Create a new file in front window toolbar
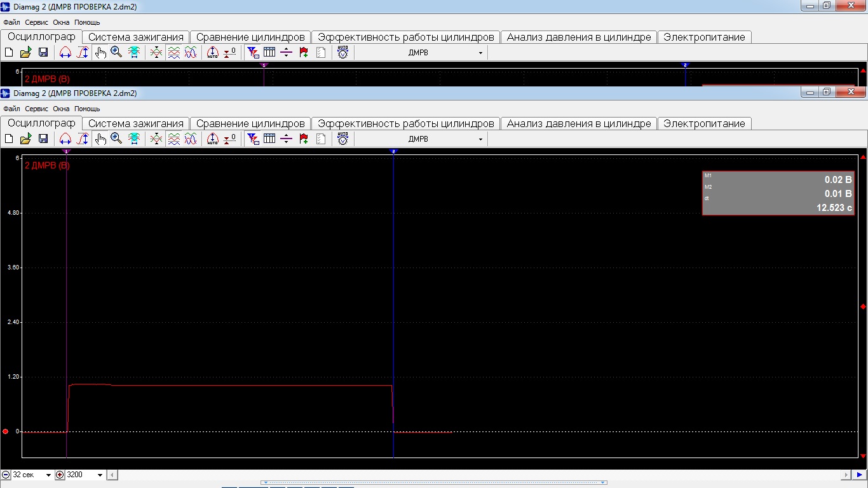The image size is (868, 488). [x=9, y=139]
